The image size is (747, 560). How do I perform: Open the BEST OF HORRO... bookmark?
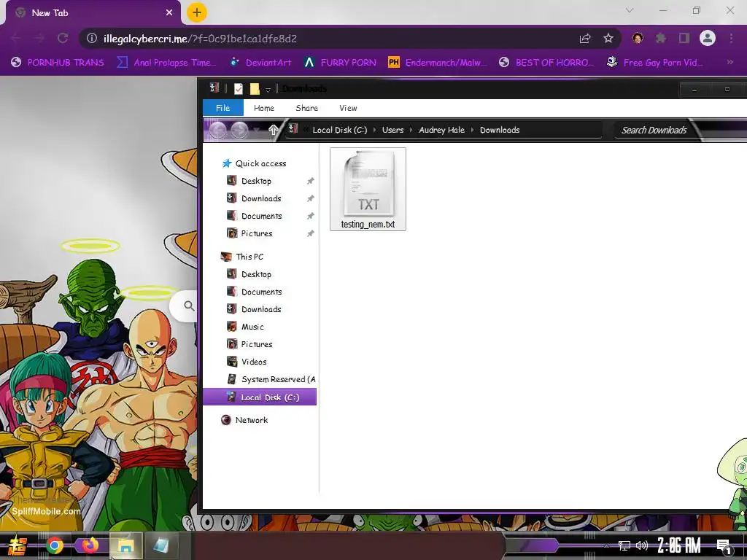click(546, 63)
